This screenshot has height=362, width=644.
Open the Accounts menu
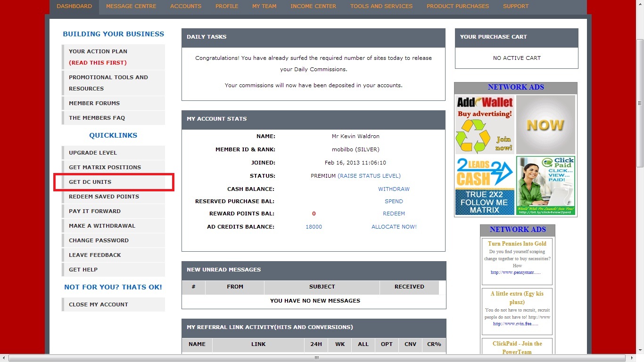tap(186, 6)
